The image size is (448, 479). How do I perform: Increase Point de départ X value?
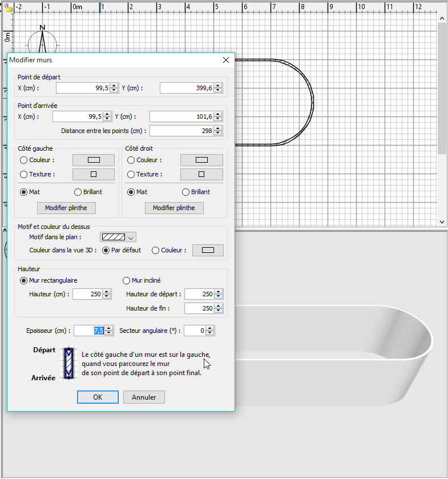point(114,86)
